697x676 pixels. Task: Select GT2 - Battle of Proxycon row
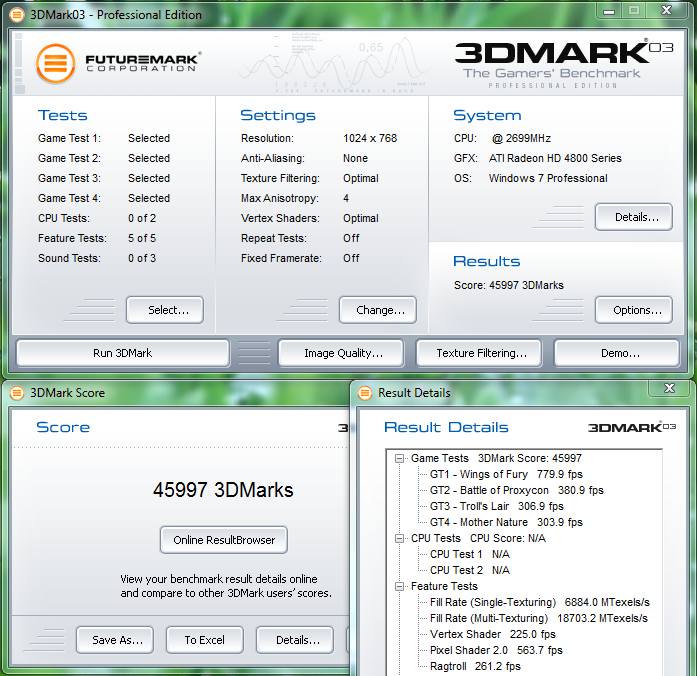pyautogui.click(x=517, y=490)
